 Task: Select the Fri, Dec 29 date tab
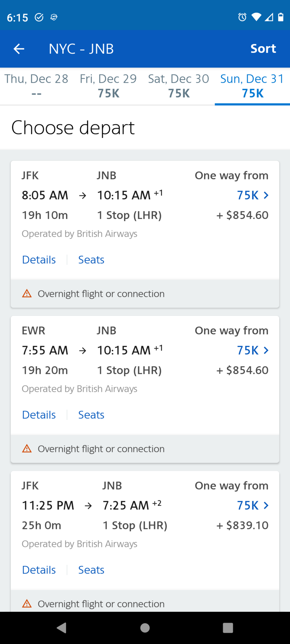(108, 86)
